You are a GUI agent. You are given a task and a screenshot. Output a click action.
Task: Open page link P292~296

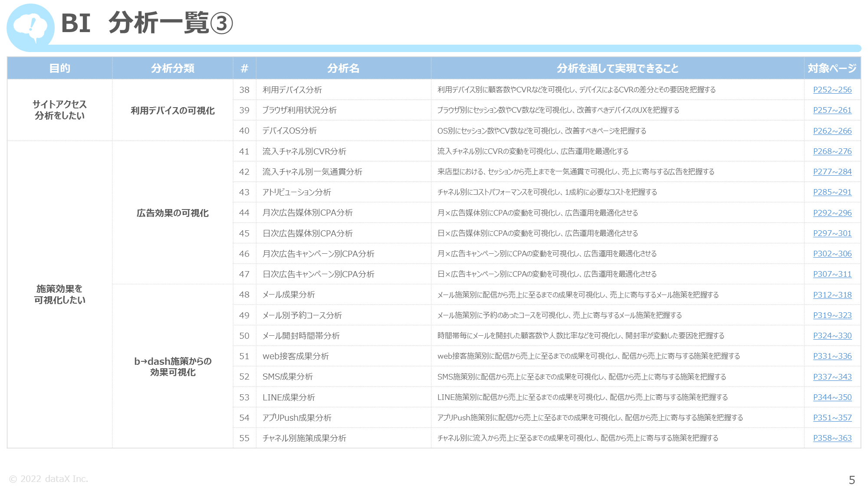click(832, 213)
